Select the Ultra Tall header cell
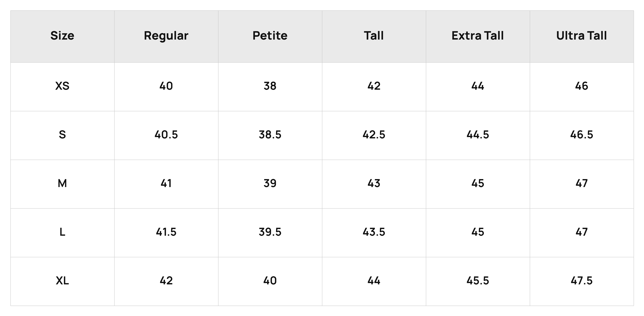Viewport: 644px width, 316px height. pos(582,36)
